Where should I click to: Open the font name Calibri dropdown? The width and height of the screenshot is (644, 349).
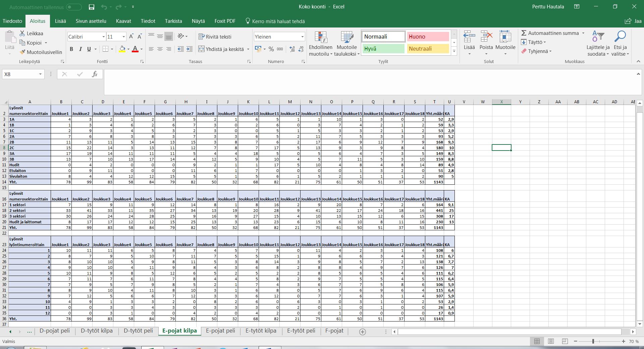(103, 37)
